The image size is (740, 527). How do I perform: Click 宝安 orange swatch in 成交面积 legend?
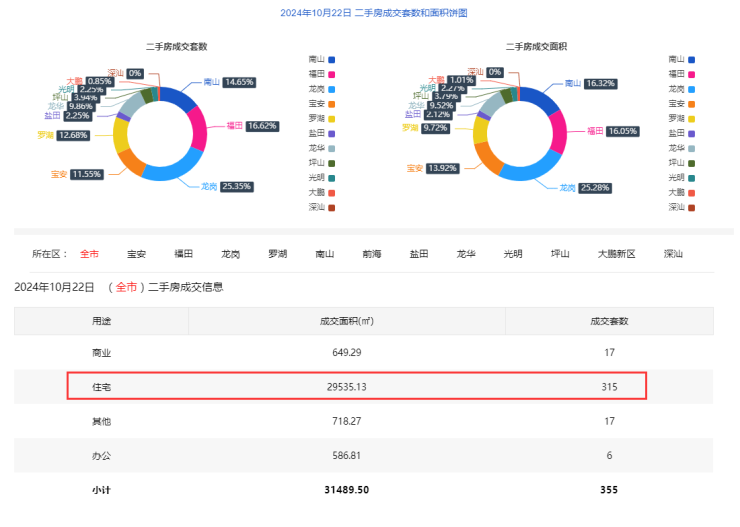[692, 104]
